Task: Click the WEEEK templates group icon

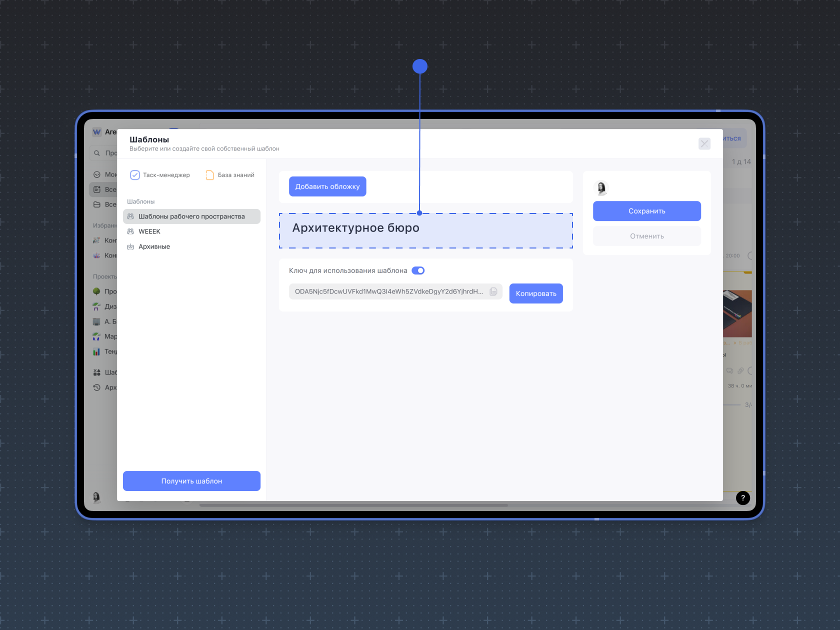Action: pyautogui.click(x=130, y=231)
